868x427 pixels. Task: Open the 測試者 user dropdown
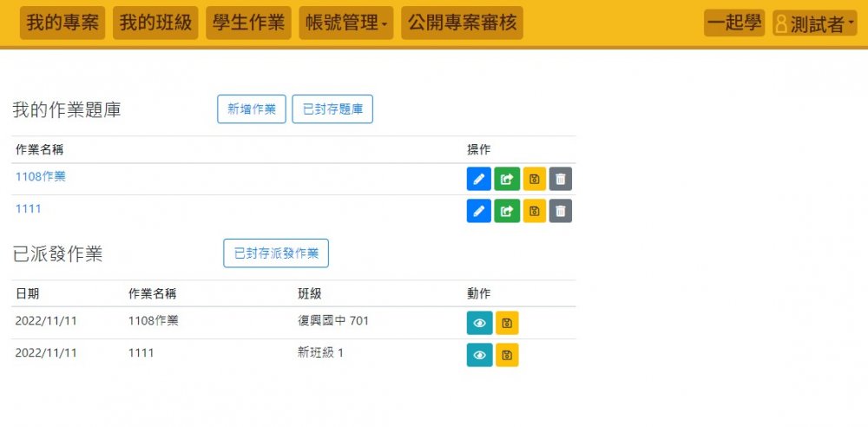814,24
